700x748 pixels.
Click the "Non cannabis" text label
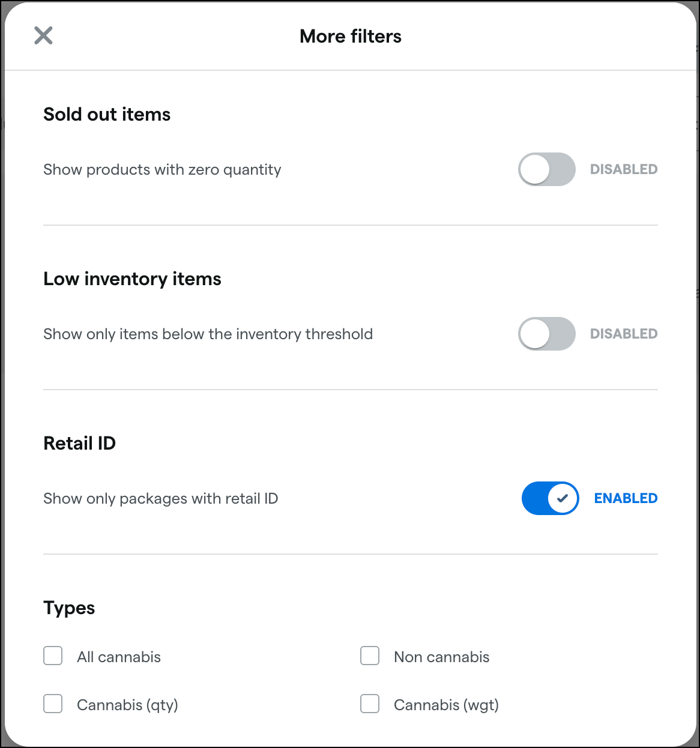tap(441, 657)
